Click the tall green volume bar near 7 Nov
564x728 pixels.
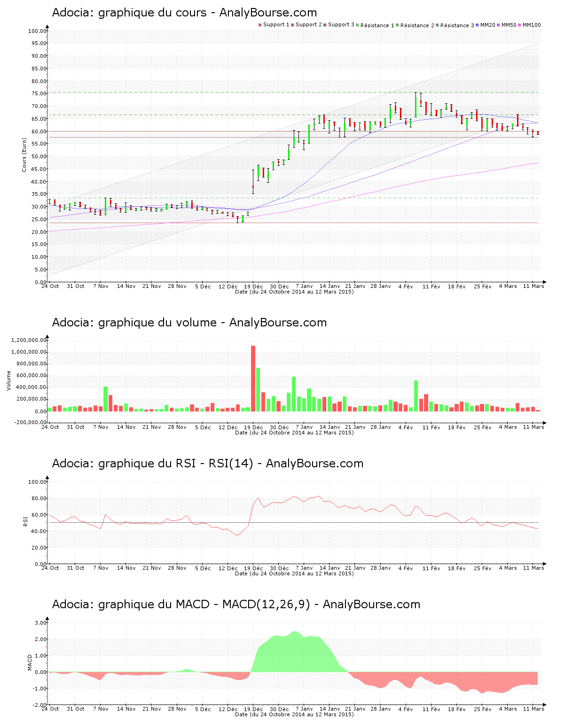tap(105, 399)
